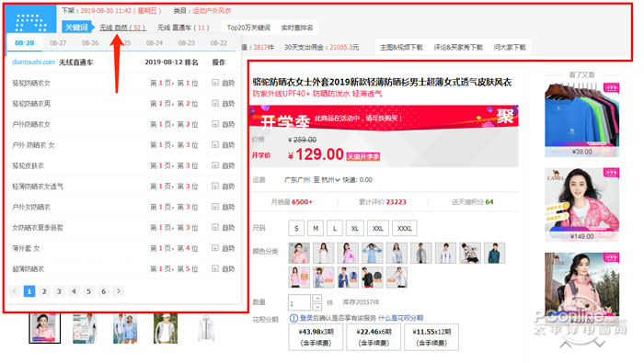Expand the 轻薄防晒衣女透气 row plus icon
The height and width of the screenshot is (363, 644).
pyautogui.click(x=214, y=186)
